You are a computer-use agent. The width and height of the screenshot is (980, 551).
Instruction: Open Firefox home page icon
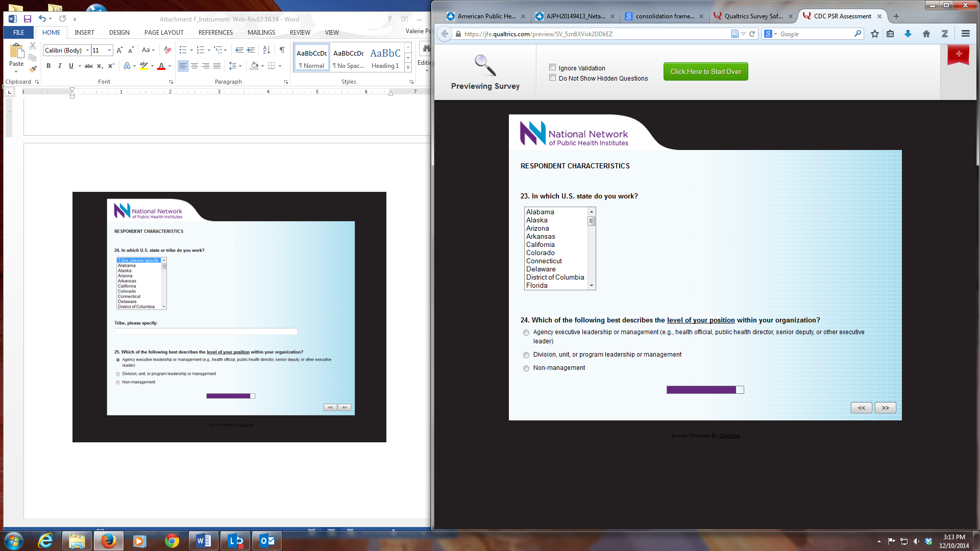(x=926, y=34)
